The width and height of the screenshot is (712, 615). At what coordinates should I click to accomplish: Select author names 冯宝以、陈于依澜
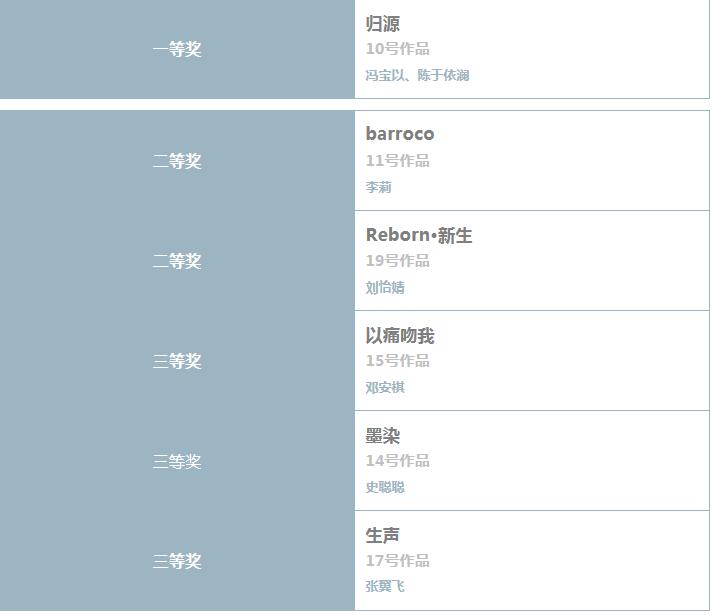pyautogui.click(x=417, y=75)
